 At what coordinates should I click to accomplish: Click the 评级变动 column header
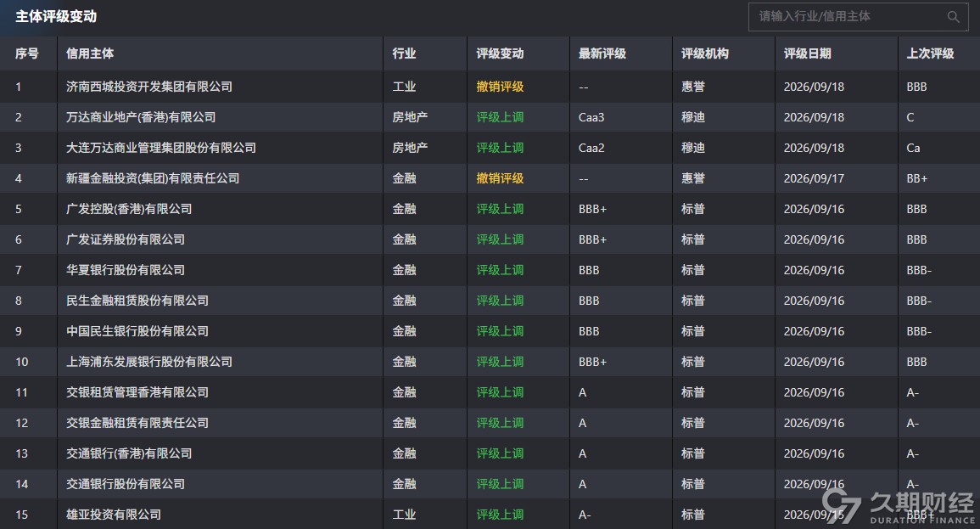pyautogui.click(x=500, y=53)
